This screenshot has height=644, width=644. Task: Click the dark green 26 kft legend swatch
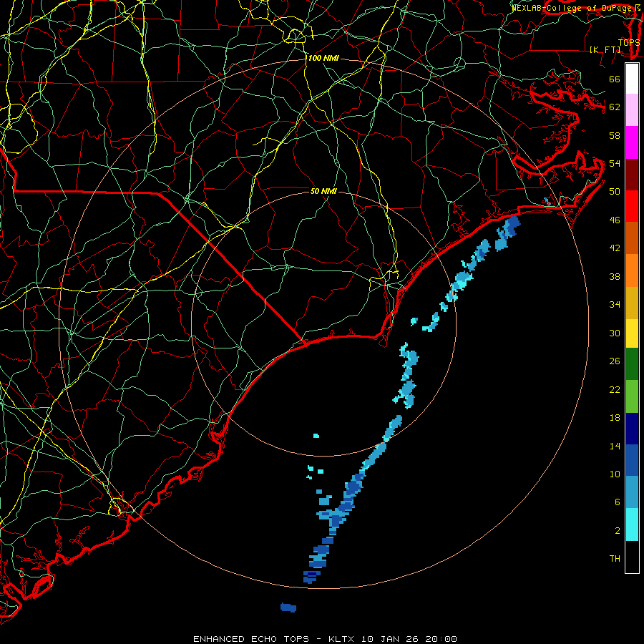[632, 364]
